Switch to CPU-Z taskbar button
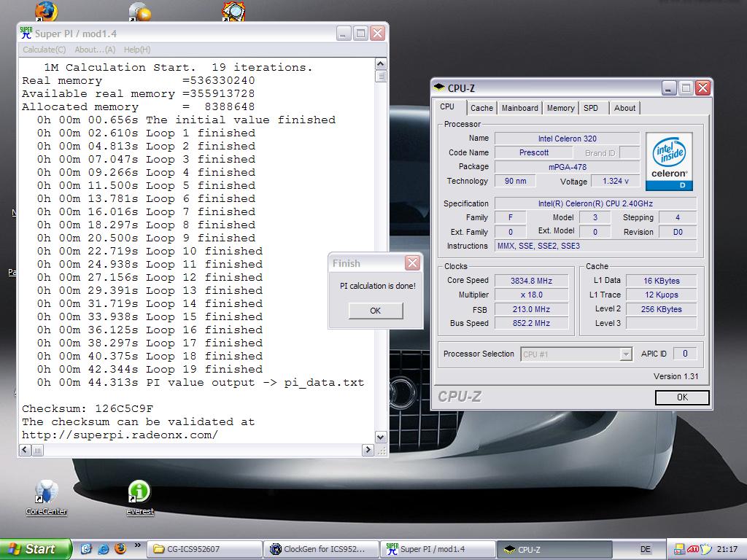 click(x=554, y=549)
